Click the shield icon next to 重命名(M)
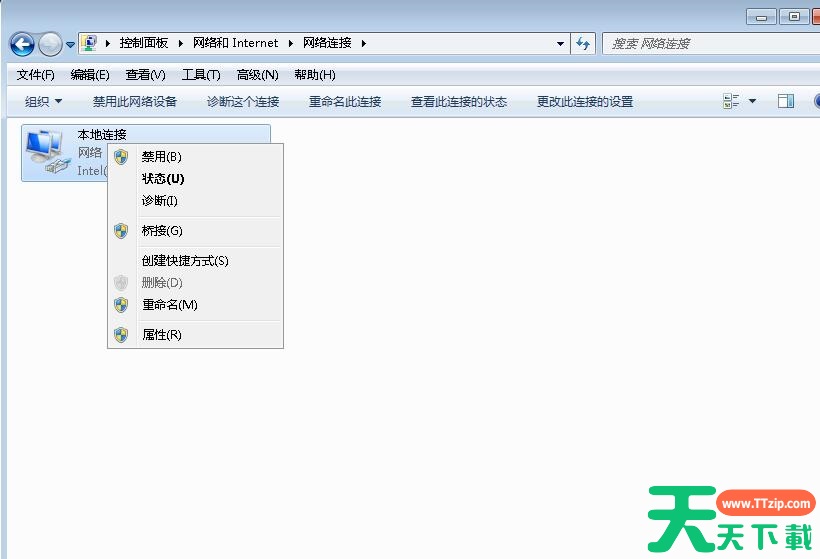Image resolution: width=820 pixels, height=559 pixels. (121, 305)
